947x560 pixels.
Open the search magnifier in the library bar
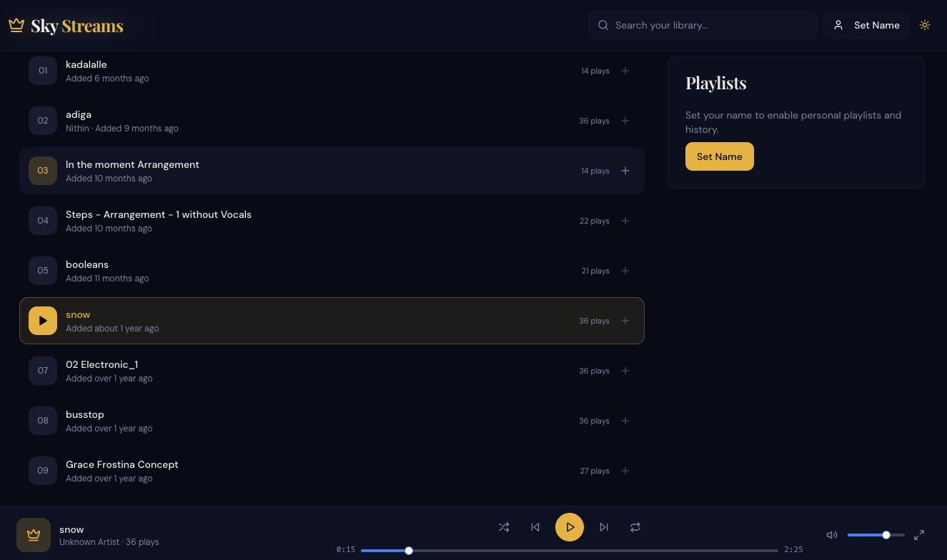[603, 25]
